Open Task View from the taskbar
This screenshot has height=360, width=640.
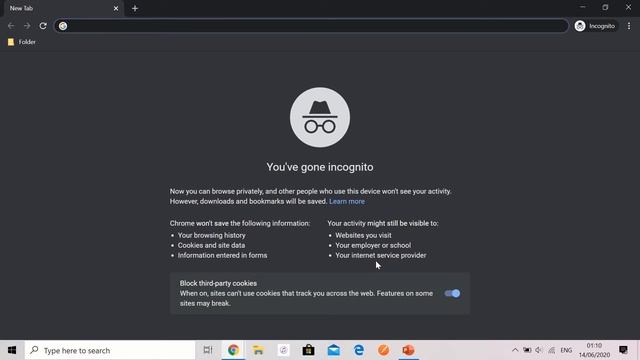click(208, 350)
